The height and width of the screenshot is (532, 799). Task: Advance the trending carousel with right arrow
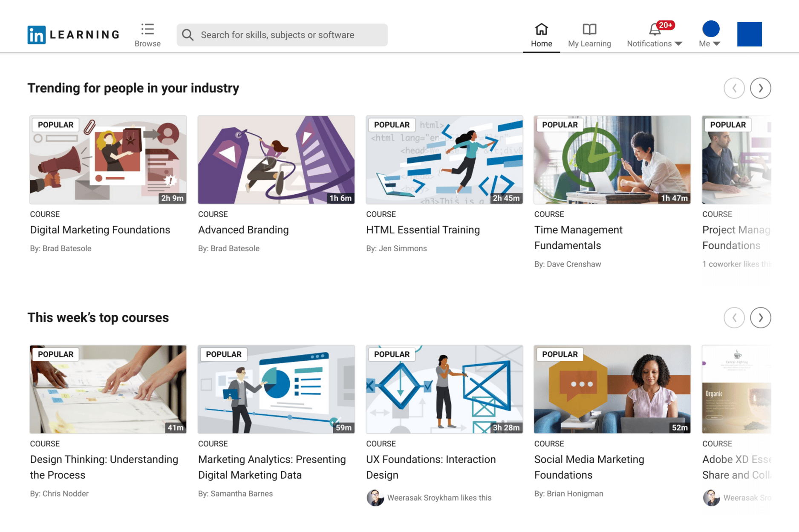tap(760, 88)
